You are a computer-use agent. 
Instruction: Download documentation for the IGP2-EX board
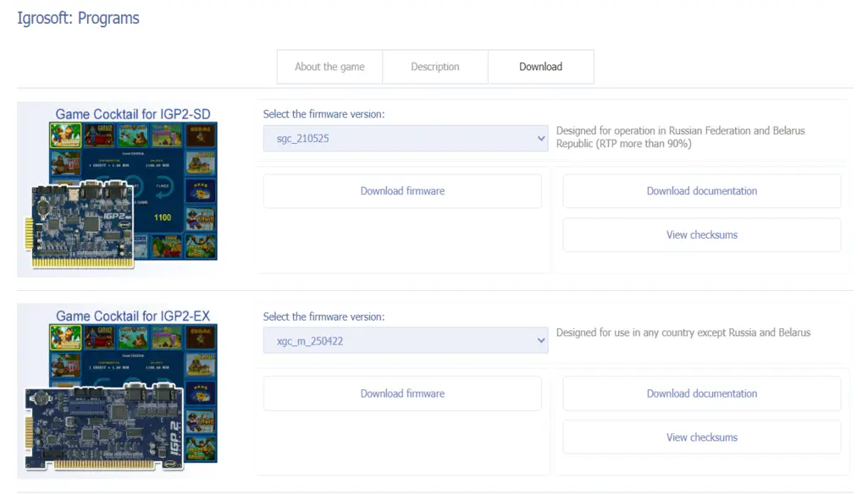(x=701, y=393)
